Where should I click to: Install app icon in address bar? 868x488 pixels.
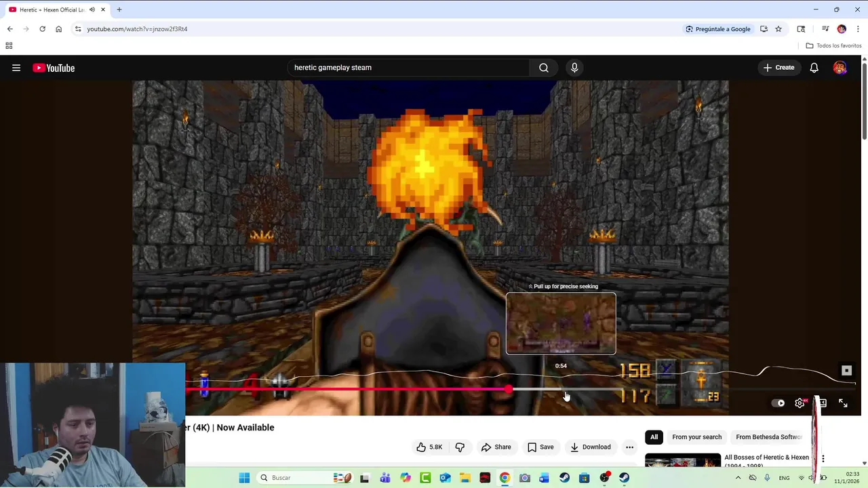tap(764, 29)
